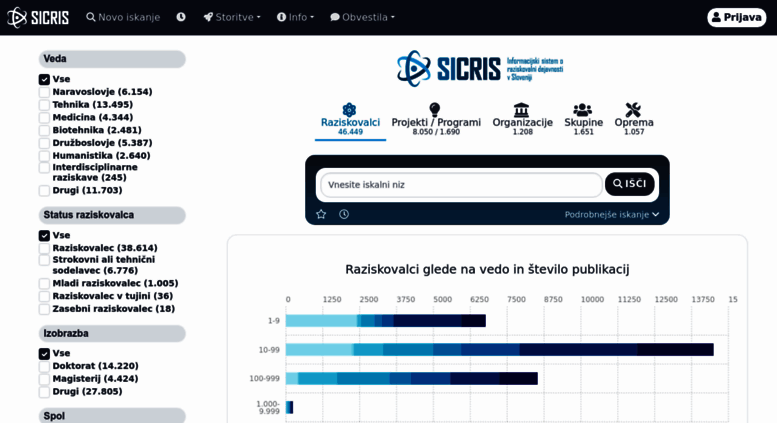Open the Info dropdown menu
This screenshot has height=423, width=777.
click(x=295, y=17)
